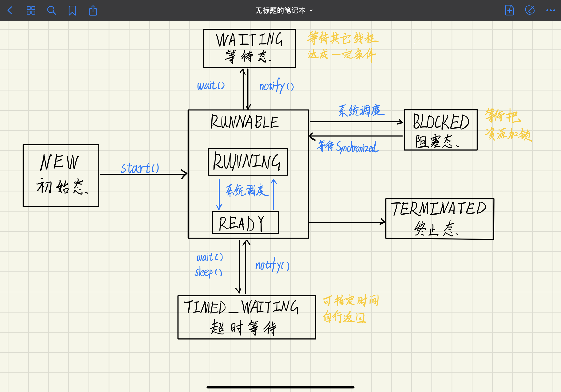Expand the notebook title dropdown chevron
This screenshot has width=561, height=392.
click(311, 11)
